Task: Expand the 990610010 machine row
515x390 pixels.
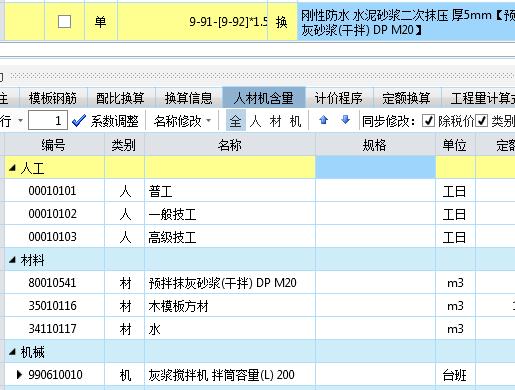Action: pyautogui.click(x=19, y=375)
